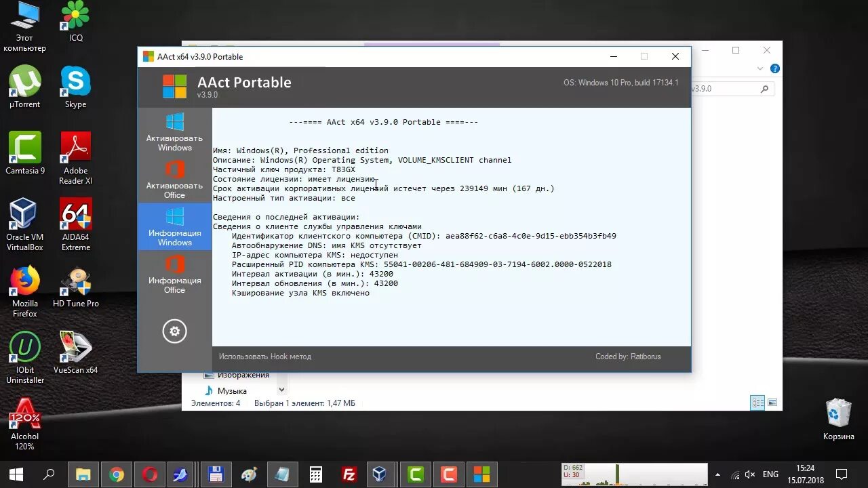Open the red Camtasia recorder taskbar icon
The image size is (868, 488).
tap(449, 474)
